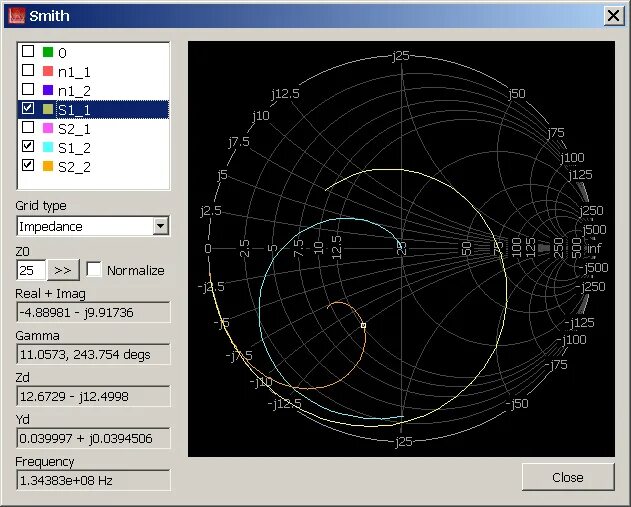Click the Smith app icon in title bar
Viewport: 631px width, 507px height.
(x=16, y=16)
